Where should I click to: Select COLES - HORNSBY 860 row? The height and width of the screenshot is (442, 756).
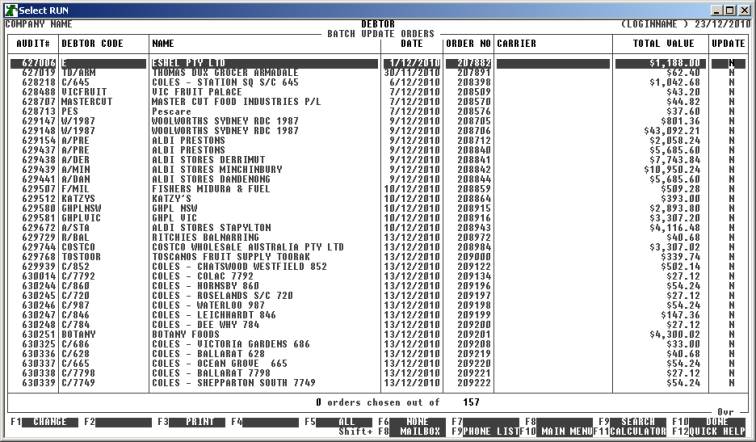[x=378, y=286]
